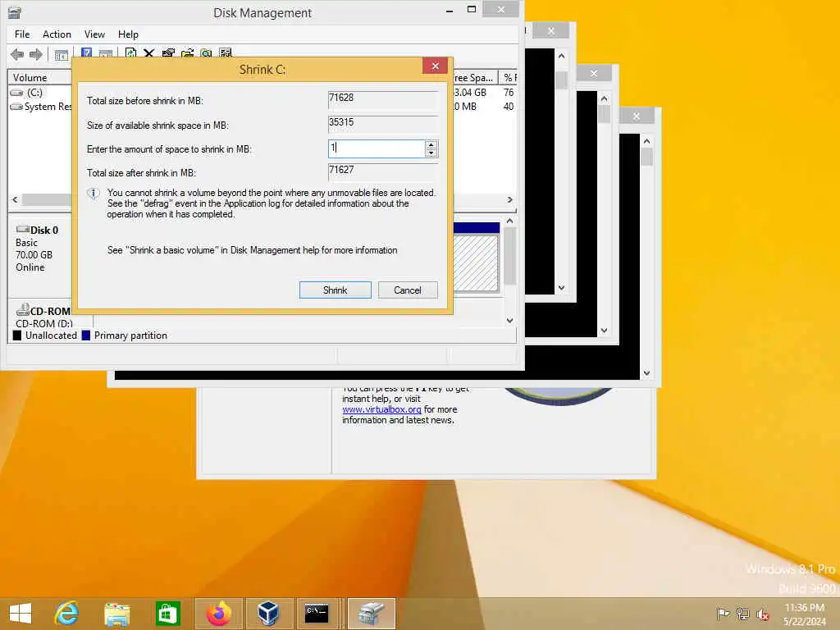Click the Shrink button

(335, 290)
